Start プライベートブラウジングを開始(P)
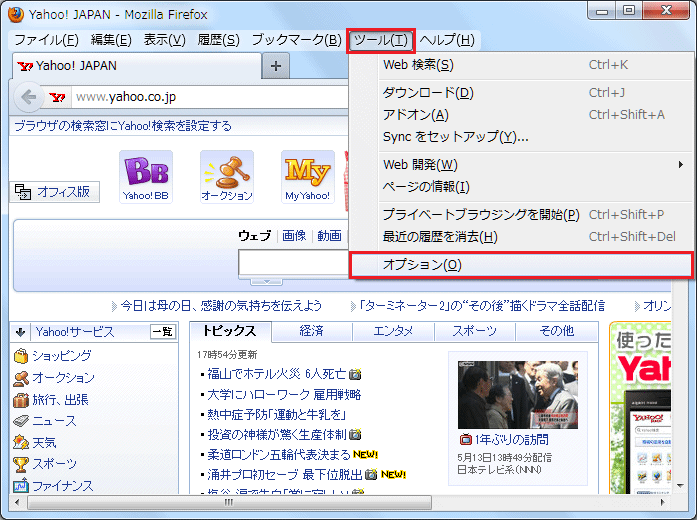The height and width of the screenshot is (520, 697). coord(521,215)
